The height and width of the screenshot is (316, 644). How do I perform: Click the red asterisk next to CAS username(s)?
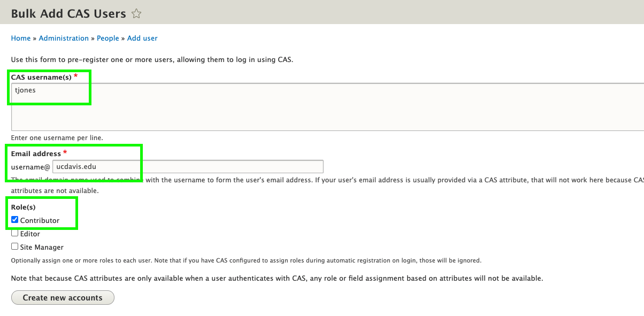point(75,76)
